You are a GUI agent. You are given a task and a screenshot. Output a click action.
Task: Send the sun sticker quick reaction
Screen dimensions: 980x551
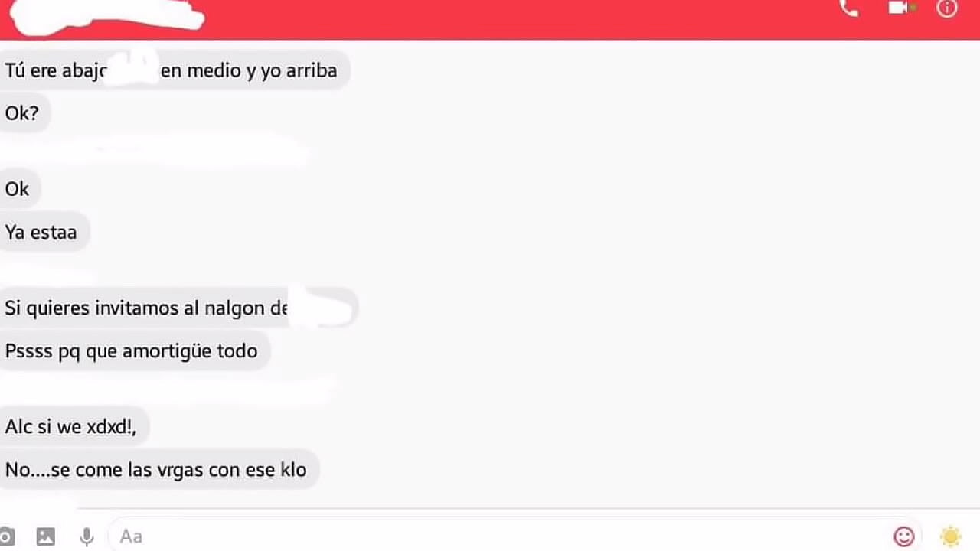[x=950, y=536]
